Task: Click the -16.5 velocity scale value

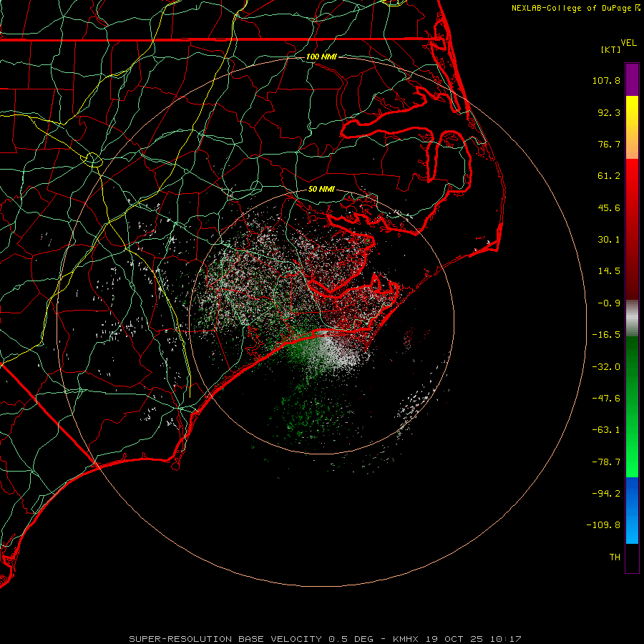Action: [606, 335]
